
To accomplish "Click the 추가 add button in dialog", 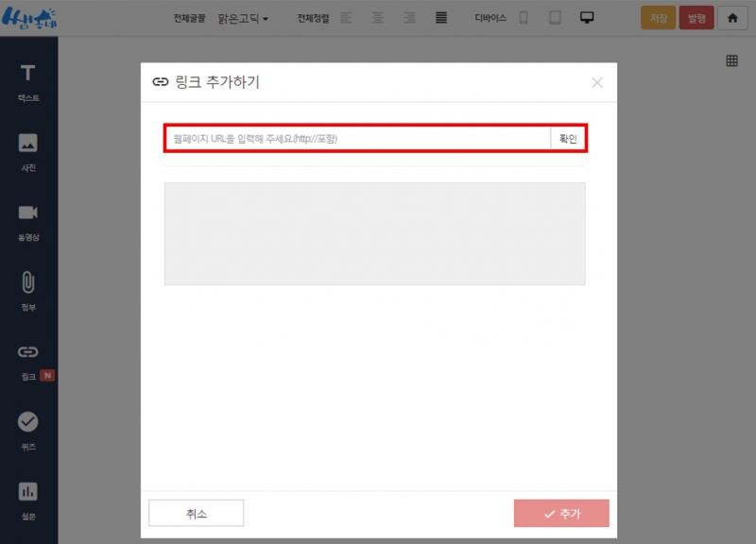I will [x=561, y=513].
